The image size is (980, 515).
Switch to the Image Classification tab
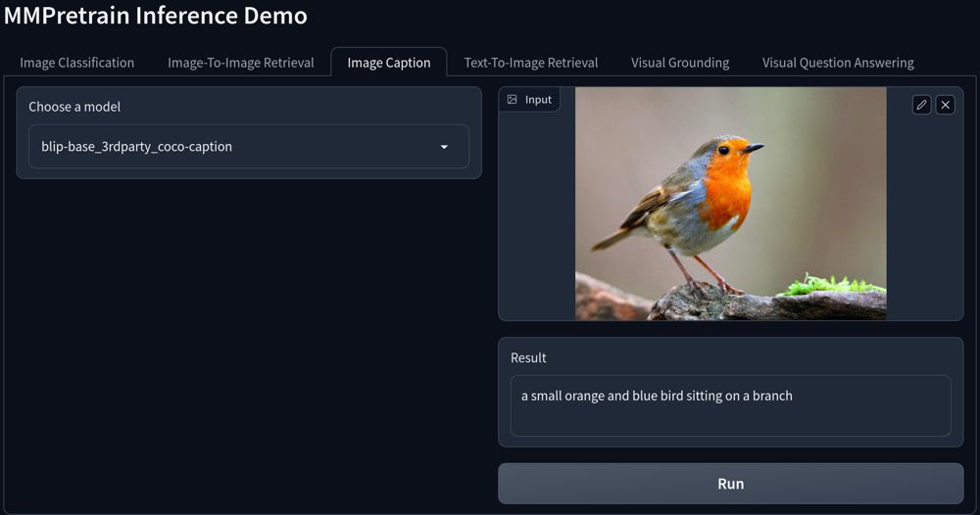76,63
